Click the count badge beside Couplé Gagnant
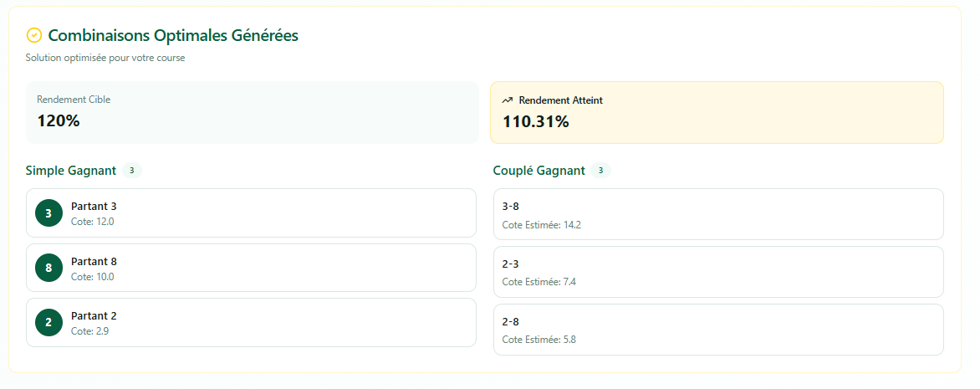The width and height of the screenshot is (980, 389). tap(600, 171)
